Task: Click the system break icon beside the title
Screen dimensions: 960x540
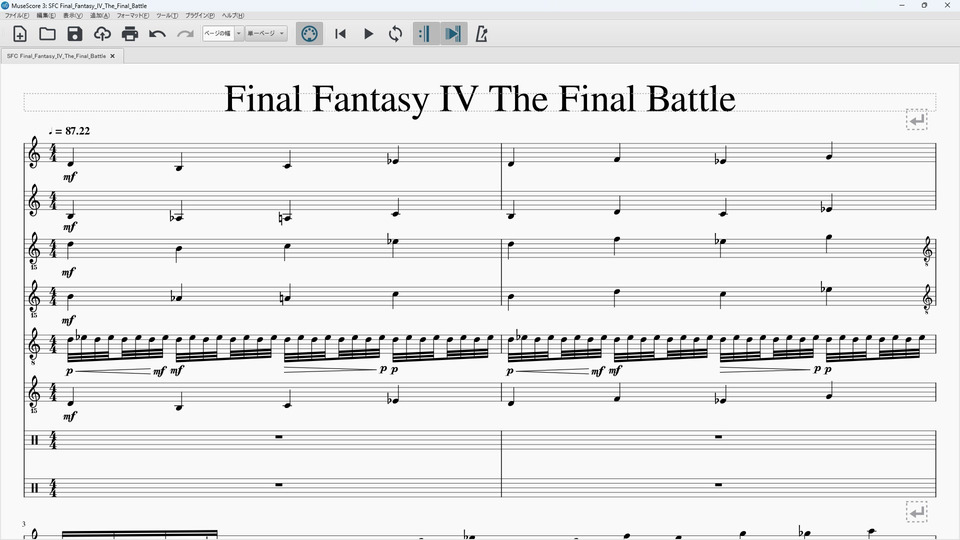Action: click(x=917, y=120)
